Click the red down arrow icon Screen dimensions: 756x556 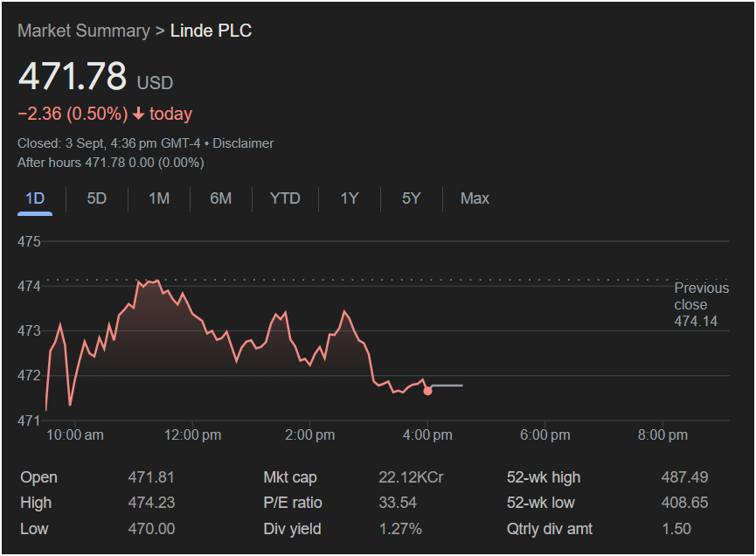point(138,114)
